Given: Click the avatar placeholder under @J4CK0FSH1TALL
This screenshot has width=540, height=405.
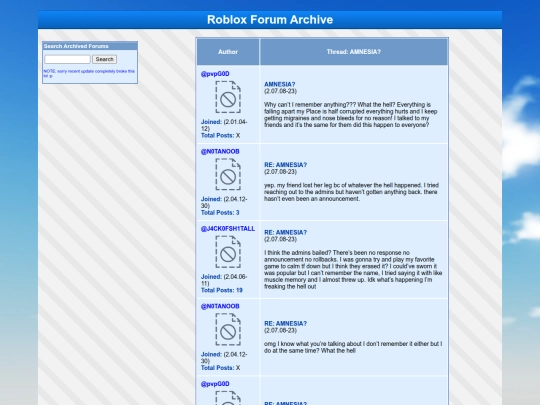Looking at the screenshot, I should pos(228,252).
